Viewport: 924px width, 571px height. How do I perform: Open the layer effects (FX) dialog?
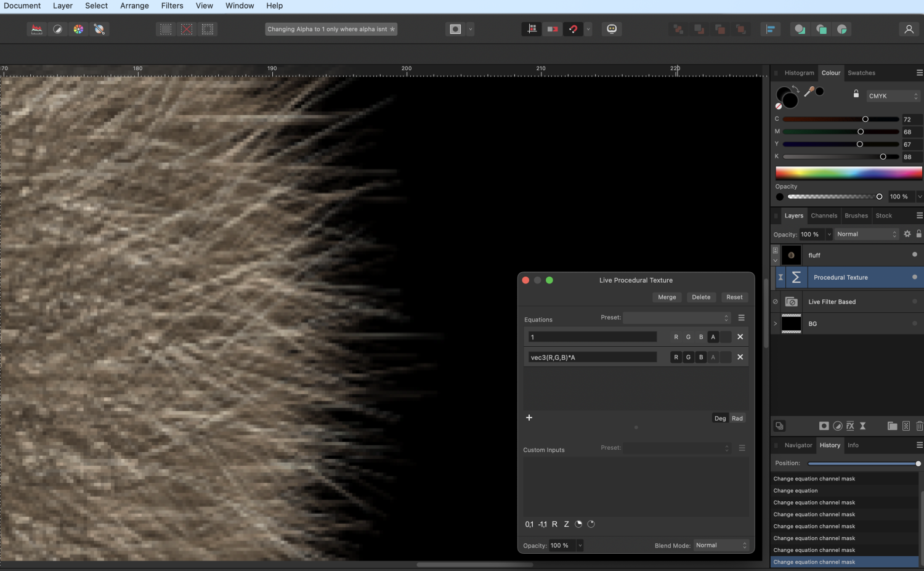[850, 426]
